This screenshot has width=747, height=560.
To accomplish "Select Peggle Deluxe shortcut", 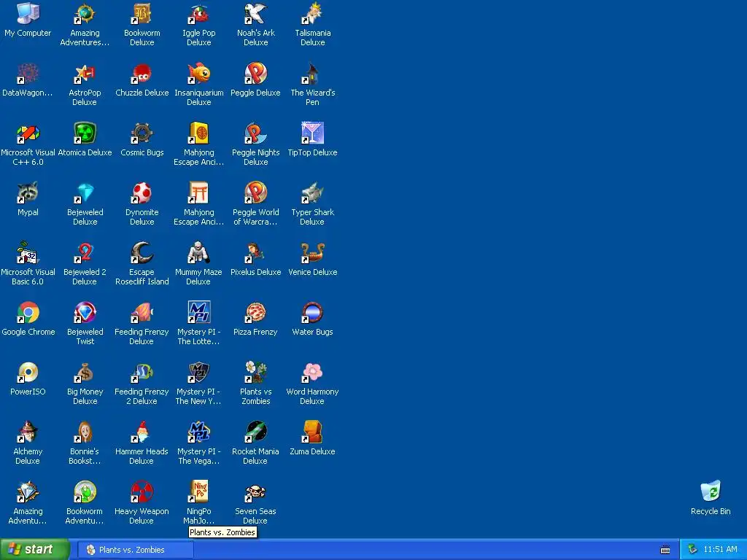I will (x=255, y=74).
